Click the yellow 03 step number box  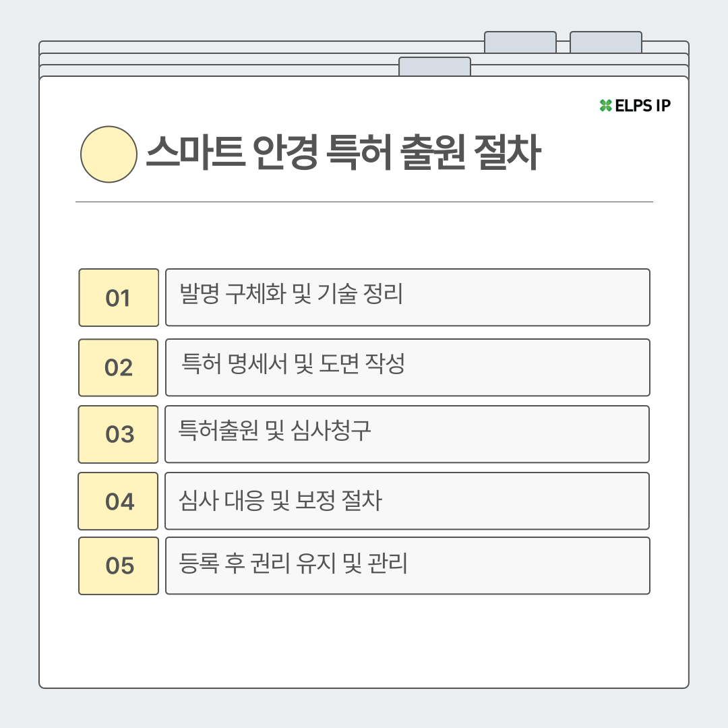[119, 434]
